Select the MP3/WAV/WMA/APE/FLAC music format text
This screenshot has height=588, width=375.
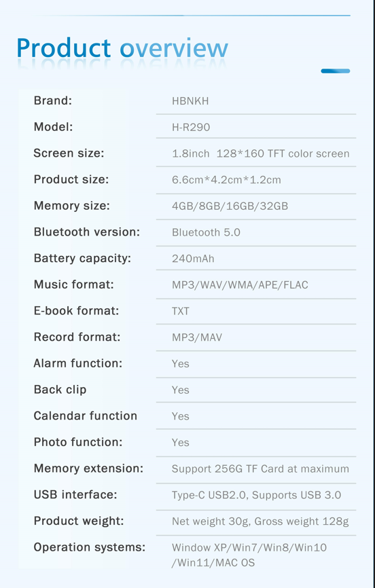tap(240, 284)
